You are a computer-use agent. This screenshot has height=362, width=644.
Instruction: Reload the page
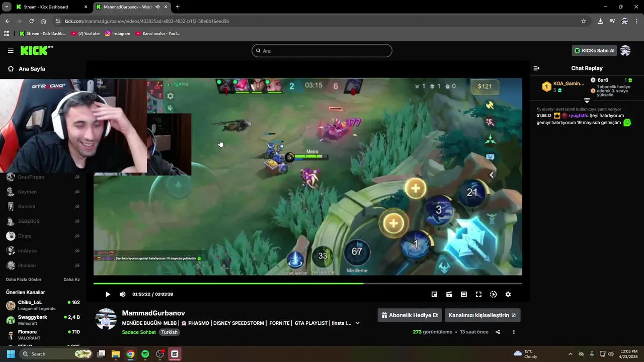(x=31, y=21)
